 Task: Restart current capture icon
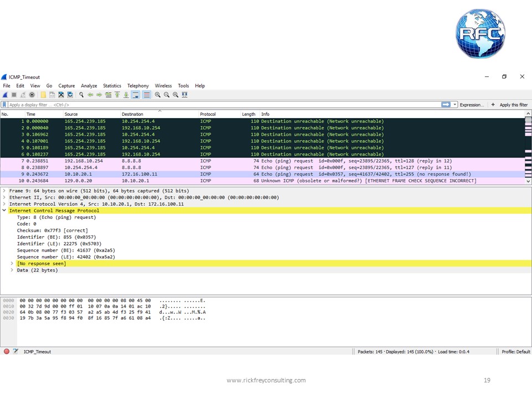pos(23,95)
